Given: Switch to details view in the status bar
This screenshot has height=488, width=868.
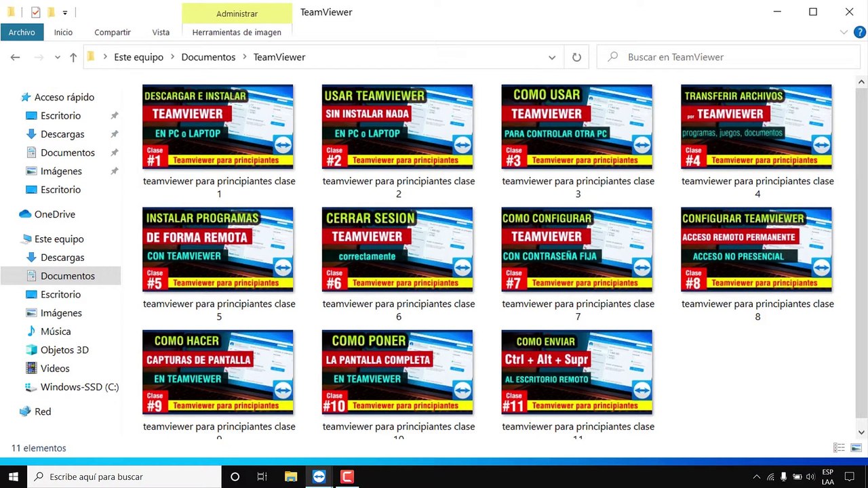Looking at the screenshot, I should [839, 448].
